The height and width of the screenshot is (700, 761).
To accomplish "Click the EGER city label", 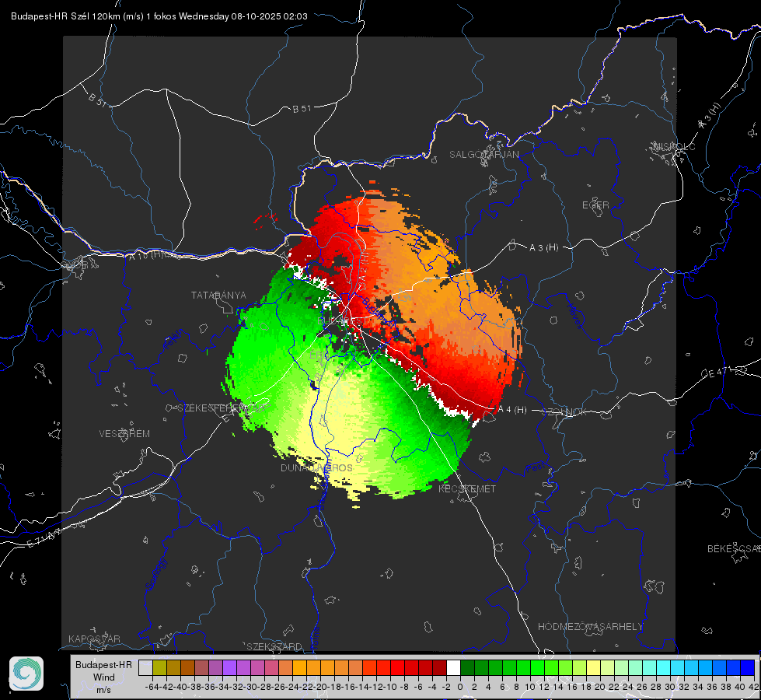I will pyautogui.click(x=595, y=205).
